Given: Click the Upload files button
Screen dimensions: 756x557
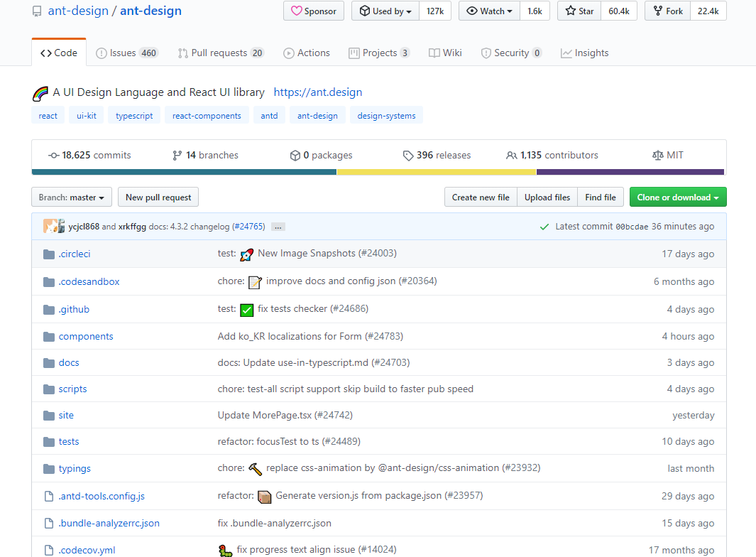Looking at the screenshot, I should 547,198.
